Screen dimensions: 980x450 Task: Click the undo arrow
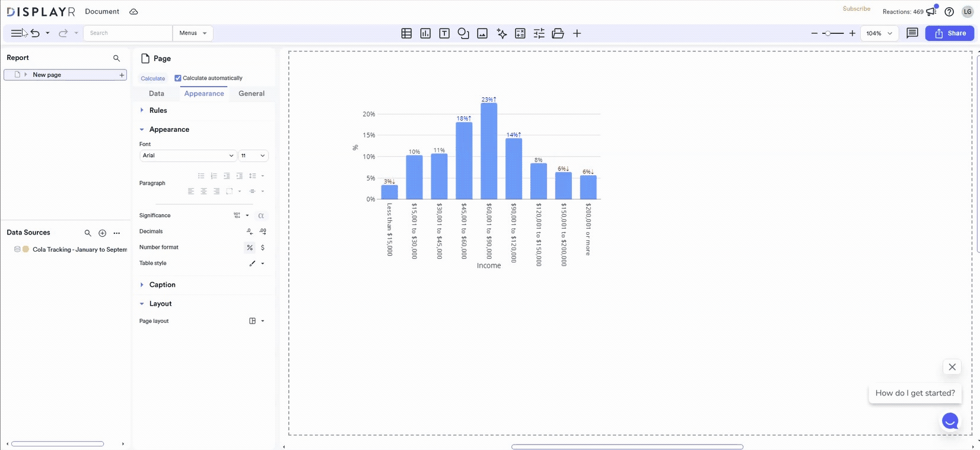(x=36, y=33)
